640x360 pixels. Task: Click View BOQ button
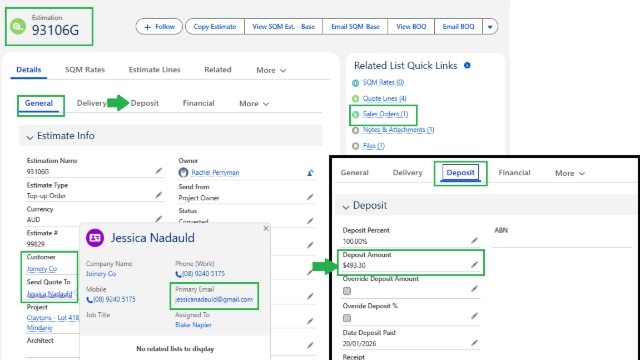point(411,27)
